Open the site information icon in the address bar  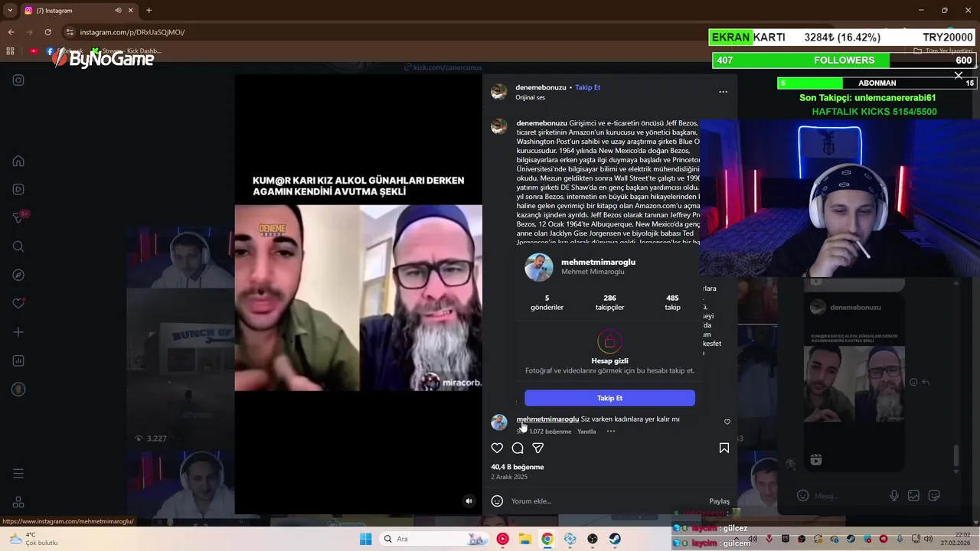point(70,32)
